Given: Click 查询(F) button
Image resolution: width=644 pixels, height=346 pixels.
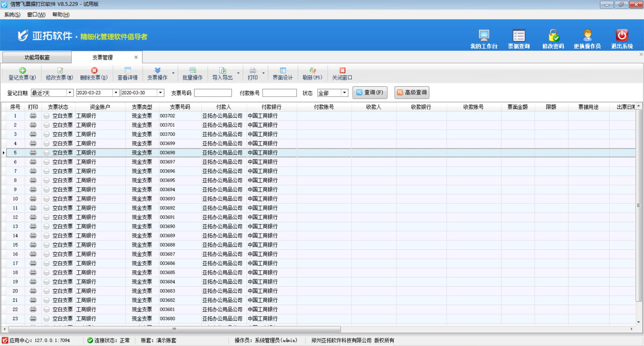Looking at the screenshot, I should (370, 93).
